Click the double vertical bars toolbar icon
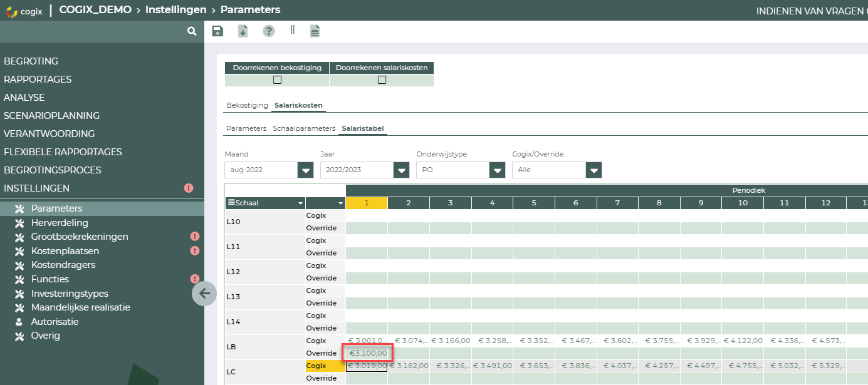868x385 pixels. (x=292, y=29)
